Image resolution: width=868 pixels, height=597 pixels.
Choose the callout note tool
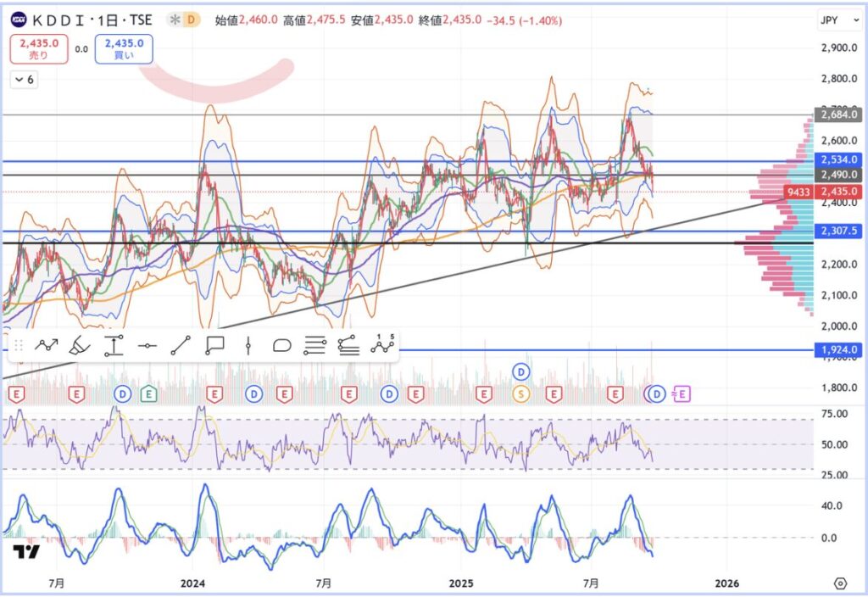[214, 345]
